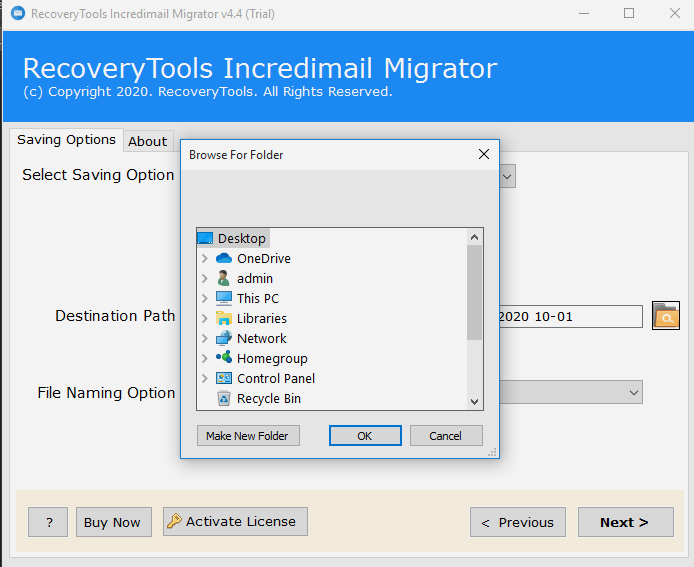Click the Homegroup icon

click(x=224, y=358)
